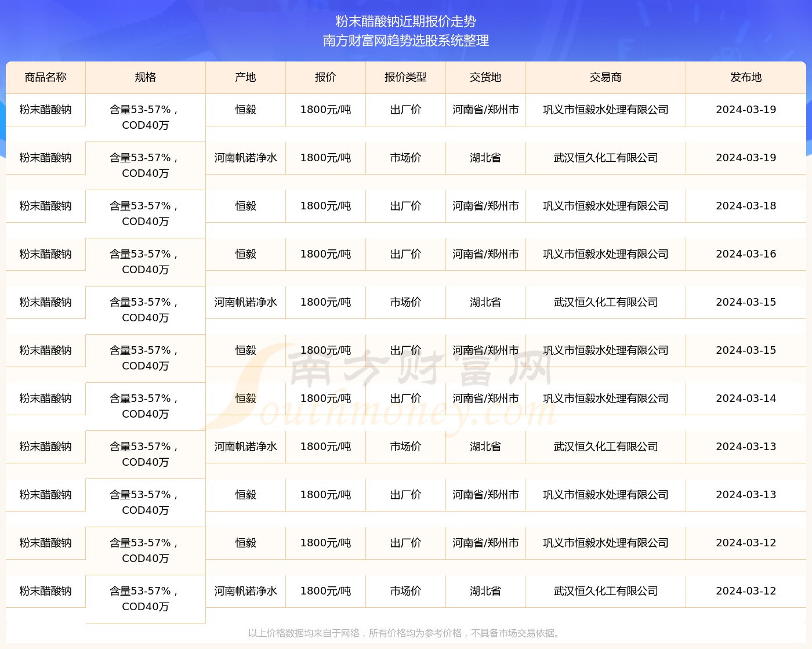Click the subtitle 南方财富网趋势选股系统整理
The width and height of the screenshot is (812, 649).
pyautogui.click(x=406, y=41)
